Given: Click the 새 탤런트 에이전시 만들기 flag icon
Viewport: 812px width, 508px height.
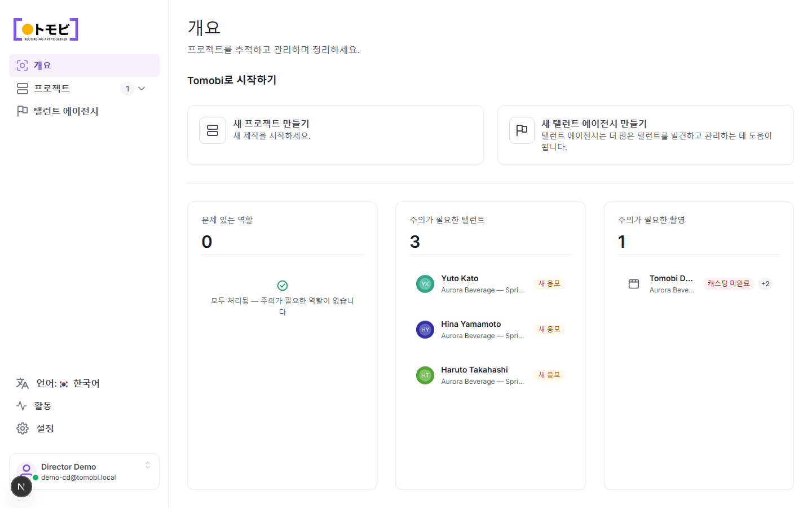Looking at the screenshot, I should pos(522,130).
